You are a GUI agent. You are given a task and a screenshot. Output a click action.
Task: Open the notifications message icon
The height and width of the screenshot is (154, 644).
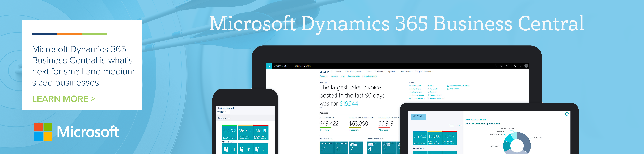507,66
